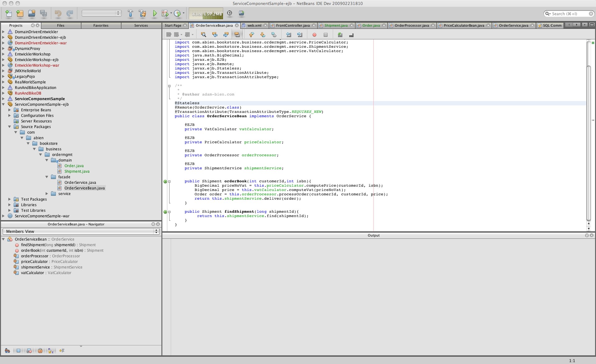Screen dimensions: 596x364
Task: Toggle Show Fields filter in Navigator
Action: [18, 351]
